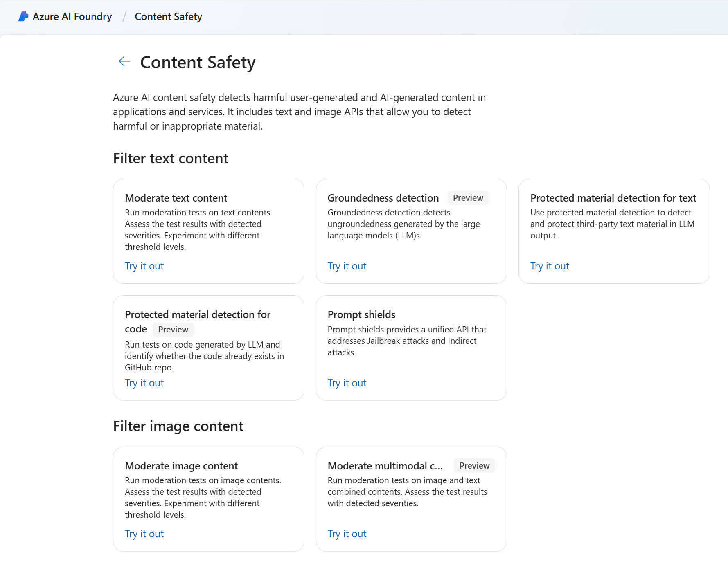Click the truncated Moderate multimodal card title

click(385, 466)
